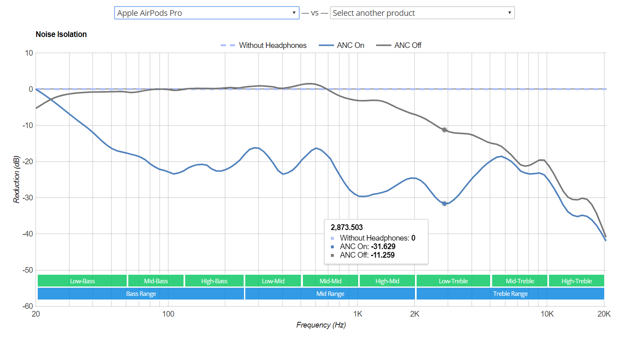
Task: Click the Mid-Bass frequency band
Action: 156,281
